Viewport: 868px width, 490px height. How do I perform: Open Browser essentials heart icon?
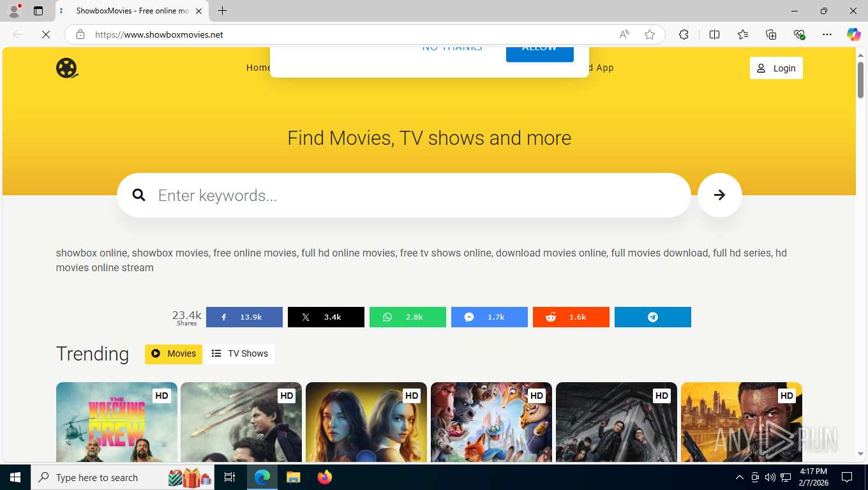click(x=799, y=34)
